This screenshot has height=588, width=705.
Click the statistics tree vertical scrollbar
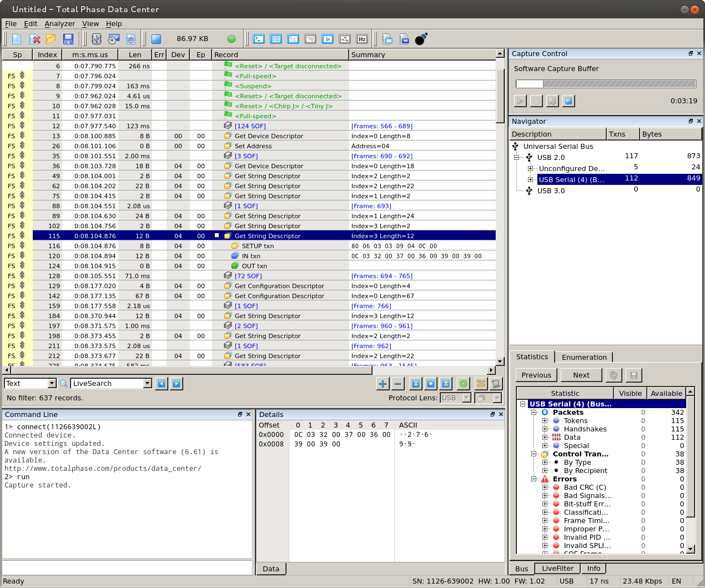691,470
